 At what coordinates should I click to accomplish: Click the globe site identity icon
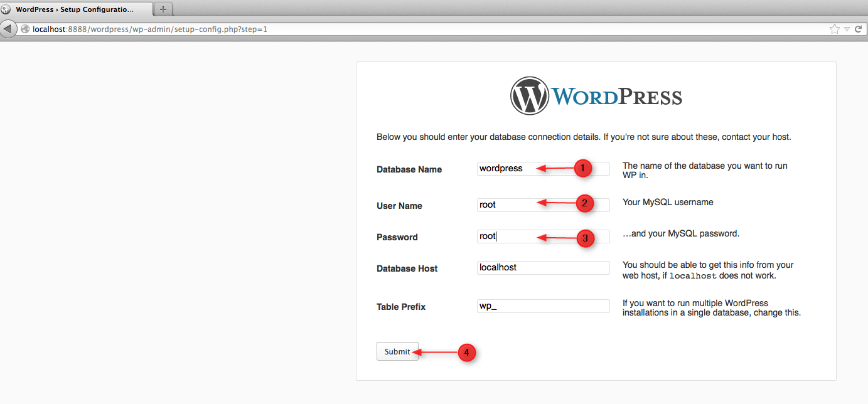coord(25,29)
